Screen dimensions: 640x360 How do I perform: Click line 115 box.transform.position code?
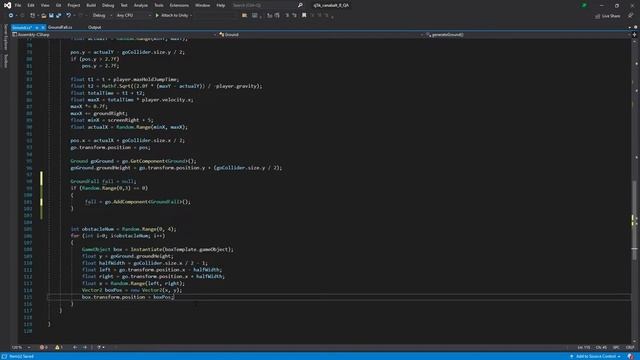click(x=128, y=297)
